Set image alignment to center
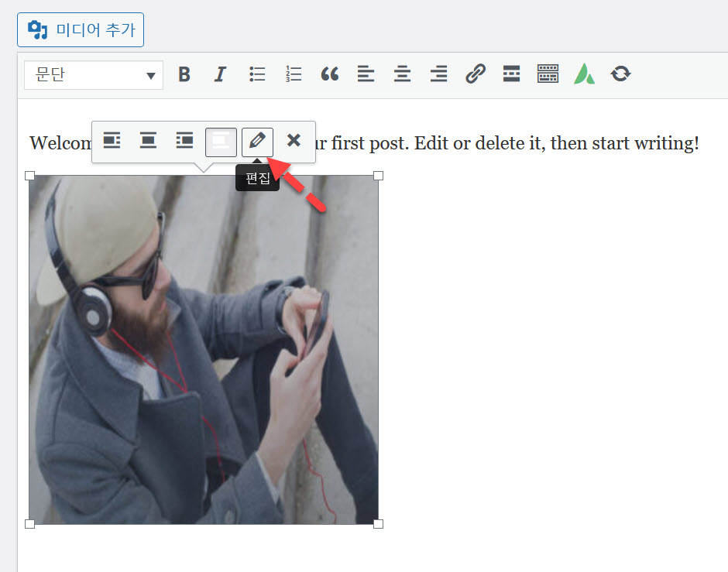Viewport: 728px width, 572px height. [x=148, y=141]
